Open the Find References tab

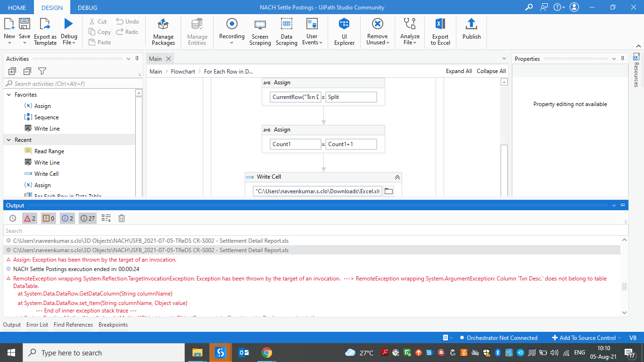(73, 325)
